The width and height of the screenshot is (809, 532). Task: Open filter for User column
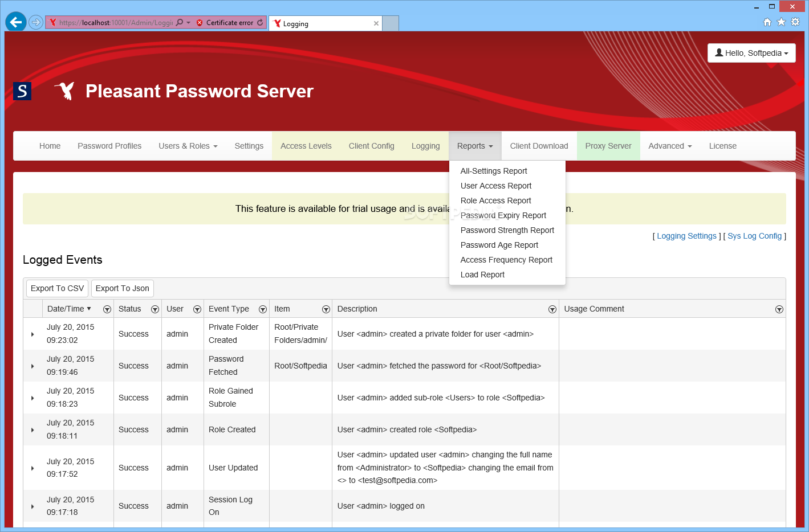click(197, 309)
